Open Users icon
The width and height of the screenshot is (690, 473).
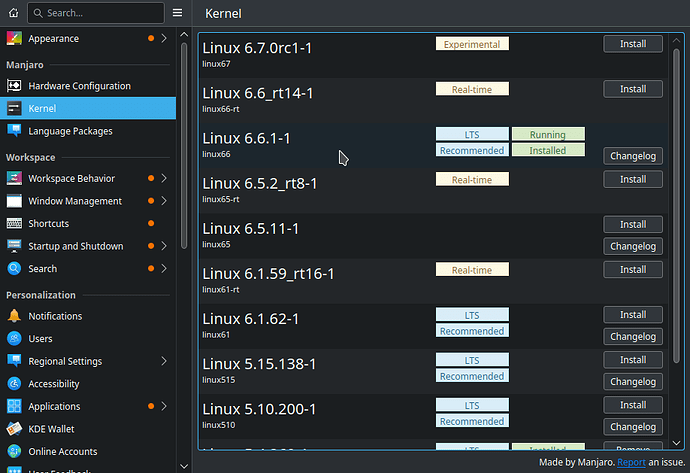click(x=14, y=338)
